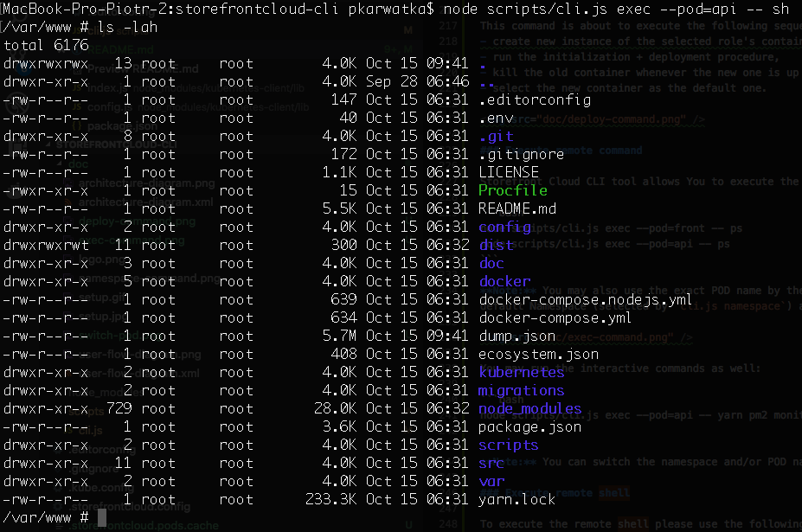Click the 639 size of docker-compose.nodejs.yml
The image size is (802, 532).
(343, 300)
